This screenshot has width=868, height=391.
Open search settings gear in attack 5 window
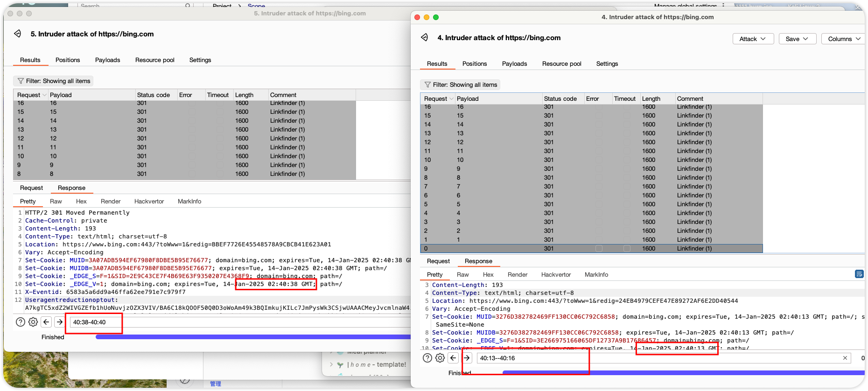click(33, 322)
